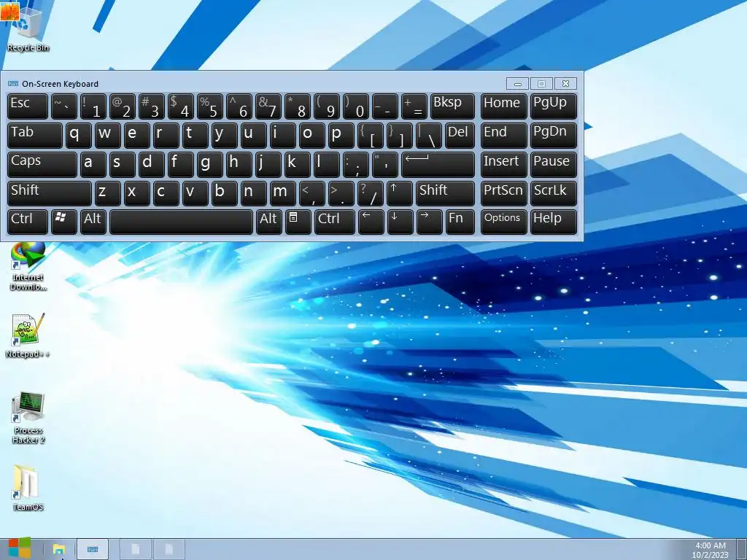Toggle the Caps lock key
Viewport: 747px width, 560px height.
tap(42, 164)
